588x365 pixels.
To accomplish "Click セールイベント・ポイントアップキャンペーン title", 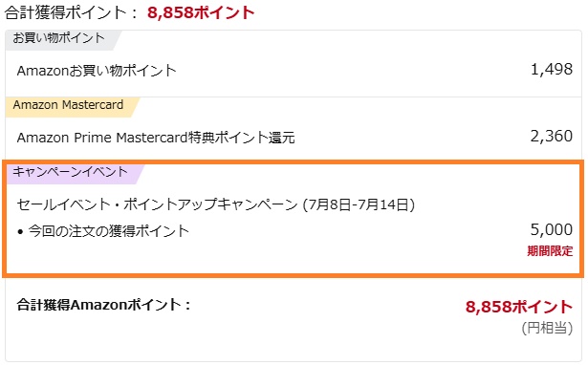I will point(157,204).
